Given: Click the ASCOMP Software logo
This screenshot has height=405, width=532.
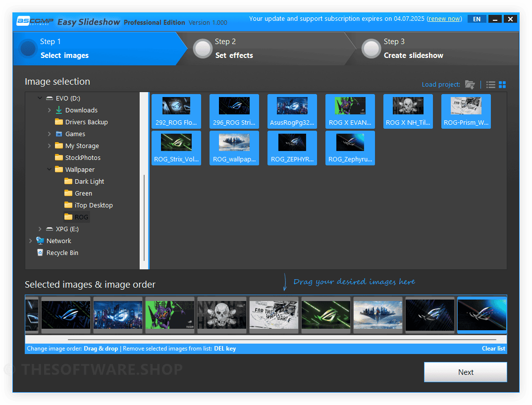Looking at the screenshot, I should pyautogui.click(x=35, y=21).
